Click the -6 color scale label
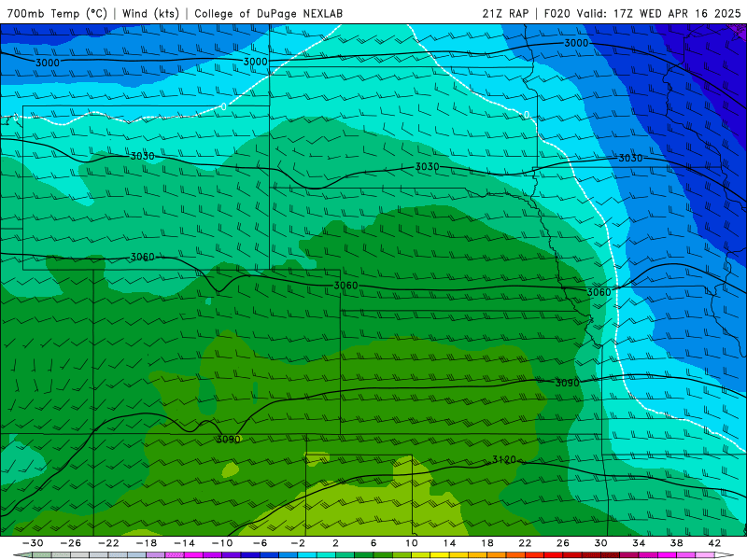This screenshot has width=747, height=560. click(261, 543)
